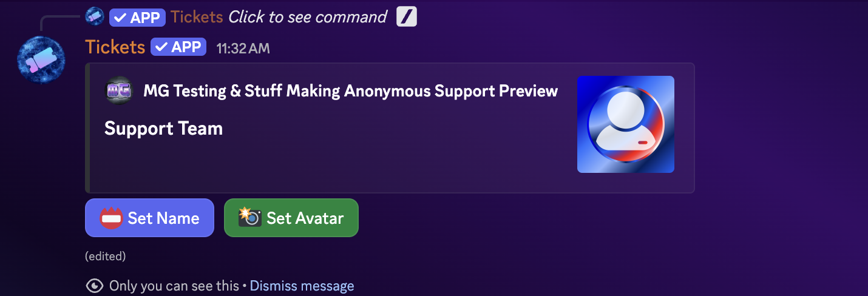The height and width of the screenshot is (296, 868).
Task: Dismiss the ephemeral message
Action: (302, 286)
